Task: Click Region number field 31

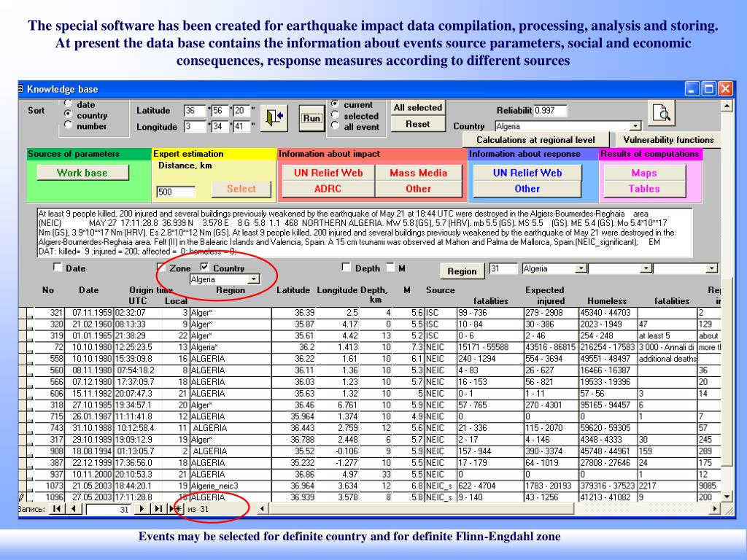Action: click(x=503, y=268)
